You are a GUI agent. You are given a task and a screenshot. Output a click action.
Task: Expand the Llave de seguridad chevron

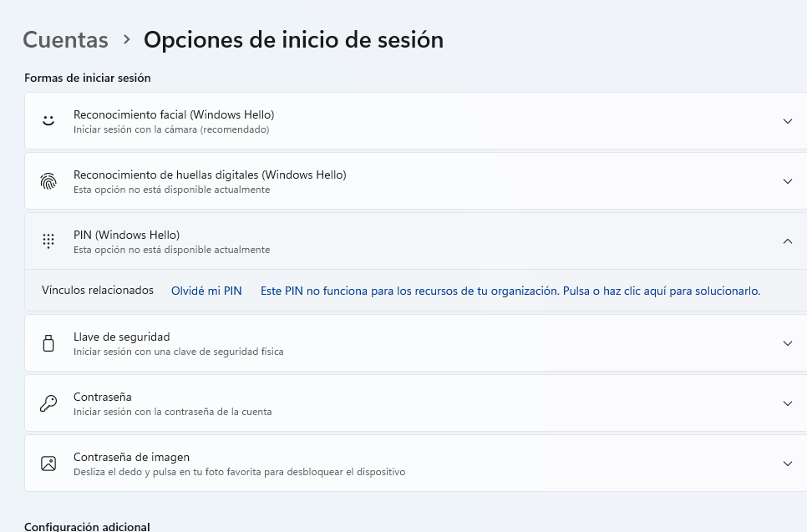[x=787, y=343]
